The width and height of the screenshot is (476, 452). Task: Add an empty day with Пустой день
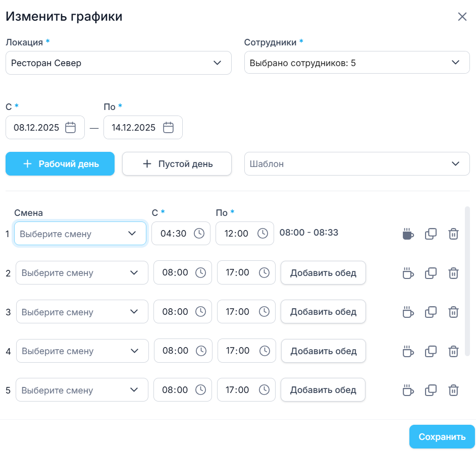click(x=177, y=164)
